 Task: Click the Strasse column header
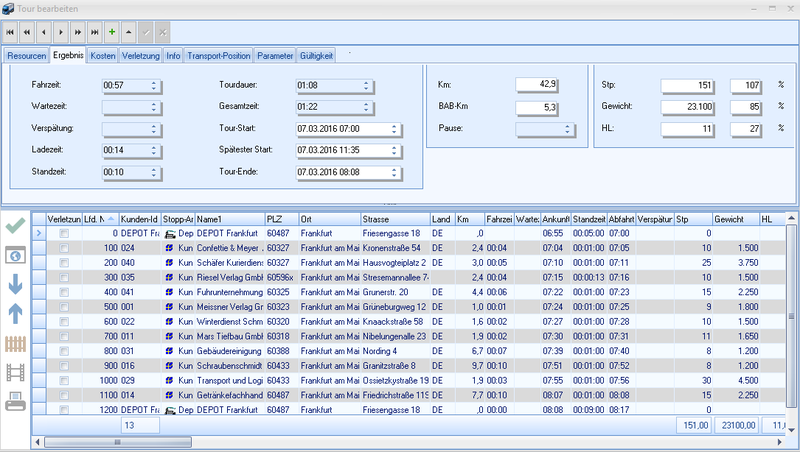pos(391,218)
